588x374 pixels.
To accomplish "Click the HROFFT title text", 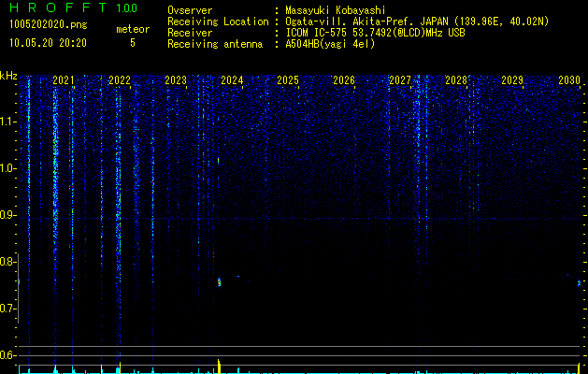I will (x=58, y=7).
